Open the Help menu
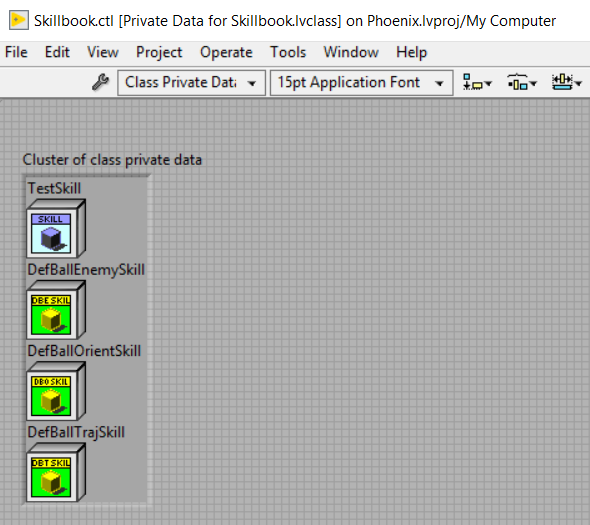Viewport: 590px width, 525px height. (x=412, y=52)
